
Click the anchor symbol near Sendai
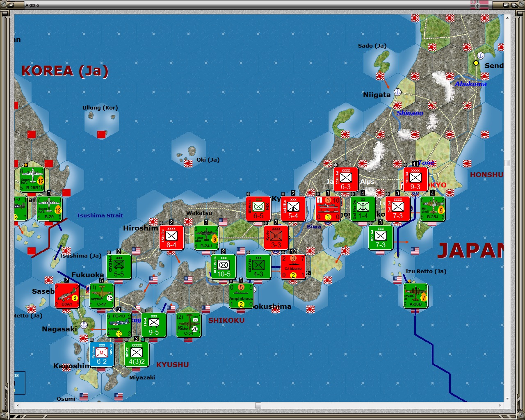tap(481, 55)
